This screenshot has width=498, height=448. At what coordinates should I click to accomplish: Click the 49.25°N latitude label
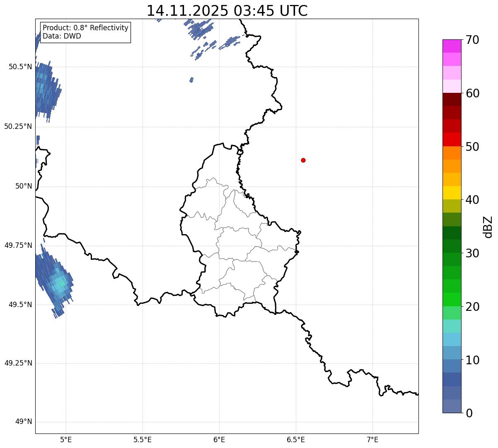tap(18, 363)
